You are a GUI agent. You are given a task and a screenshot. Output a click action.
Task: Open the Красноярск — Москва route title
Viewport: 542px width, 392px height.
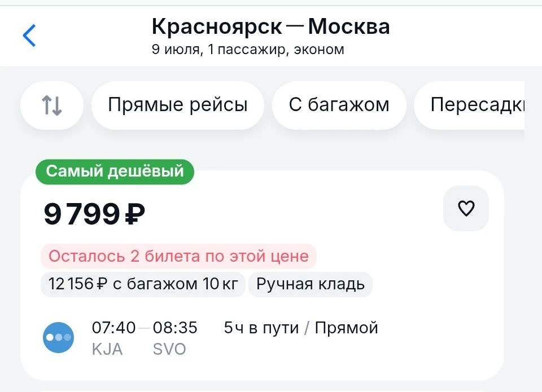click(x=270, y=27)
